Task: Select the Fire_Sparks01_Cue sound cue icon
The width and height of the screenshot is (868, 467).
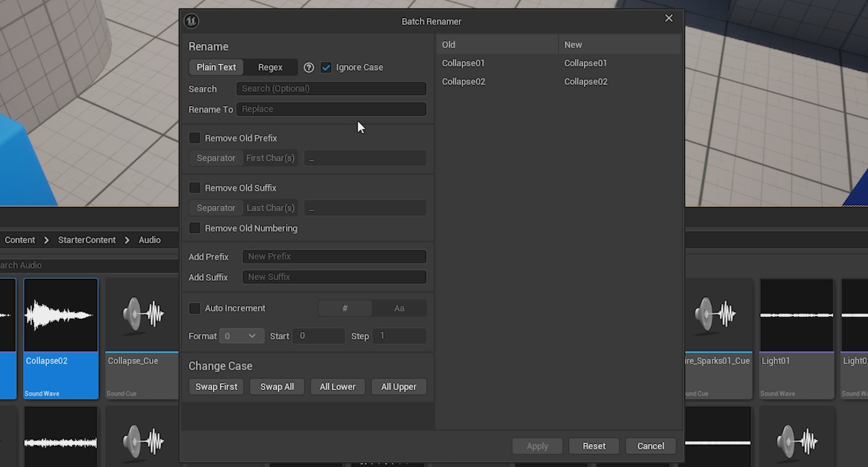Action: (x=715, y=314)
